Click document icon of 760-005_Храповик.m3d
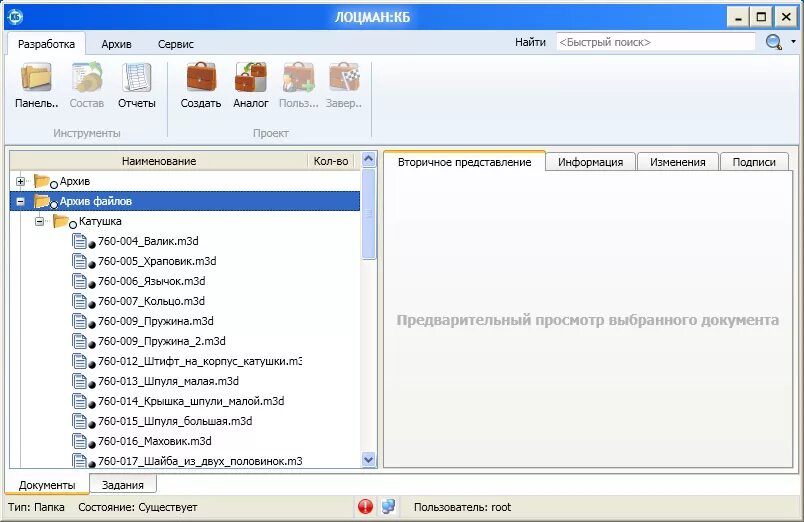804x522 pixels. [x=79, y=261]
